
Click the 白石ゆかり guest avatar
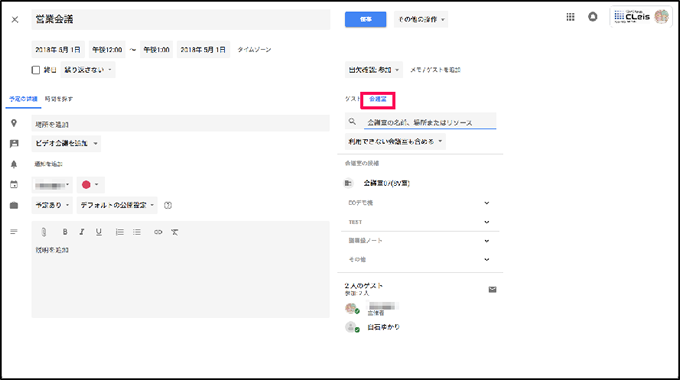coord(352,327)
